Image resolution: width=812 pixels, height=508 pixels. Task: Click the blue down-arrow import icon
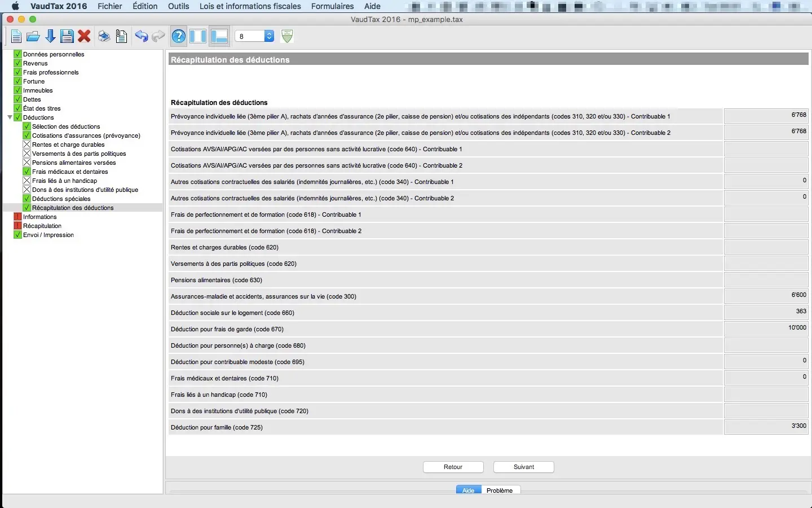pyautogui.click(x=50, y=37)
